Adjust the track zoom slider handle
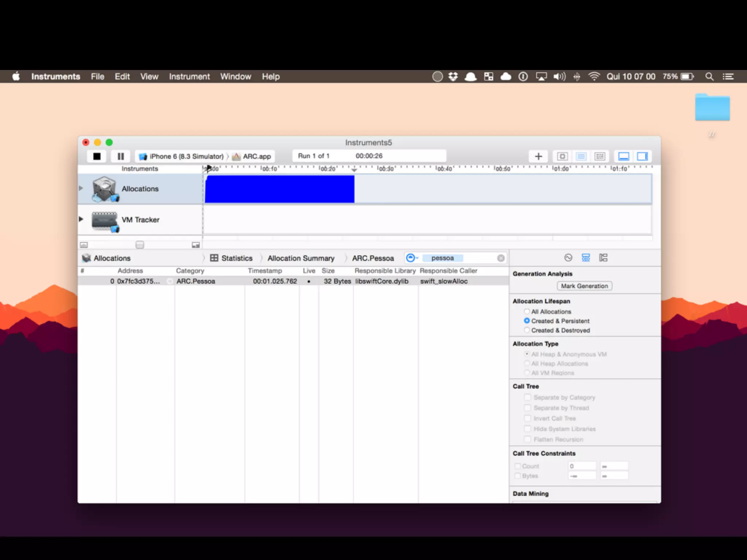 coord(140,245)
